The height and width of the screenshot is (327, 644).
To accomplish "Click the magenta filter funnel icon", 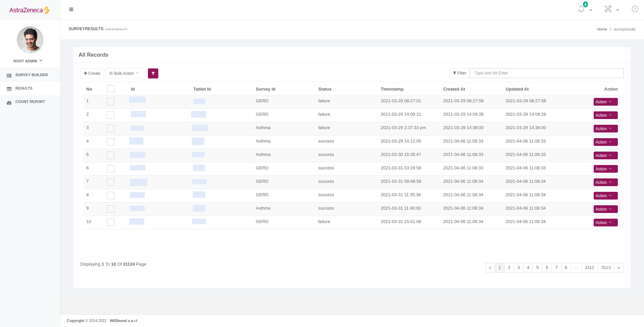I will 153,73.
